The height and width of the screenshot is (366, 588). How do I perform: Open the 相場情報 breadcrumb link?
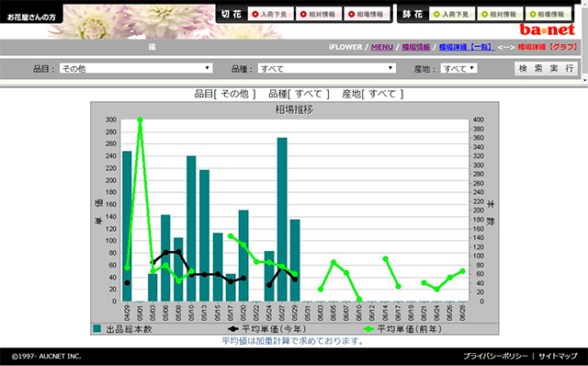(x=416, y=47)
